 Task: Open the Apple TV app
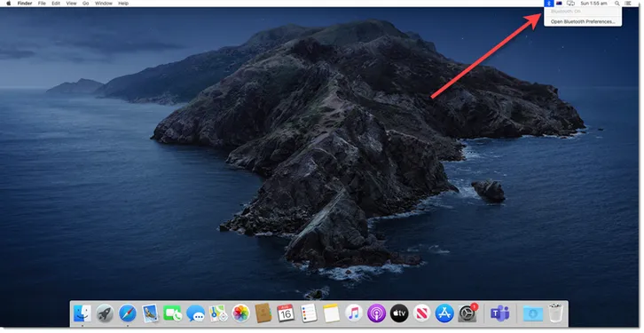click(399, 313)
